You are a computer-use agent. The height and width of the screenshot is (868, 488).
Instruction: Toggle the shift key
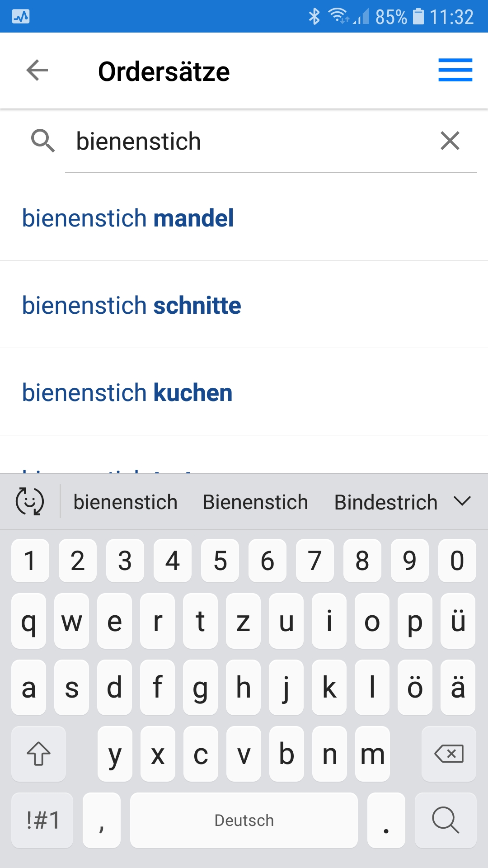(39, 754)
